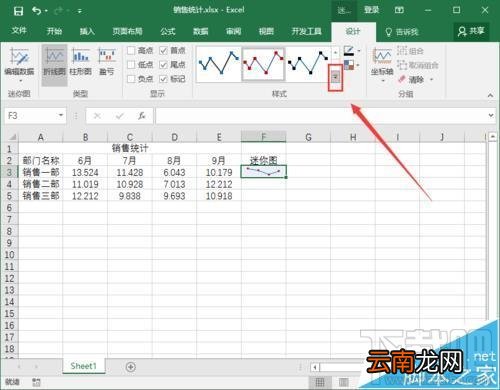
Task: Select sparkline cell F3
Action: tap(263, 172)
